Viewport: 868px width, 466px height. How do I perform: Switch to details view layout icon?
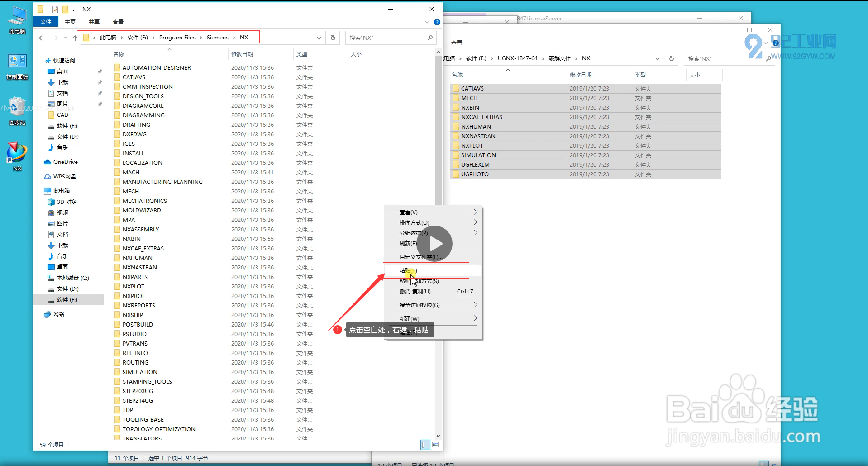coord(425,445)
